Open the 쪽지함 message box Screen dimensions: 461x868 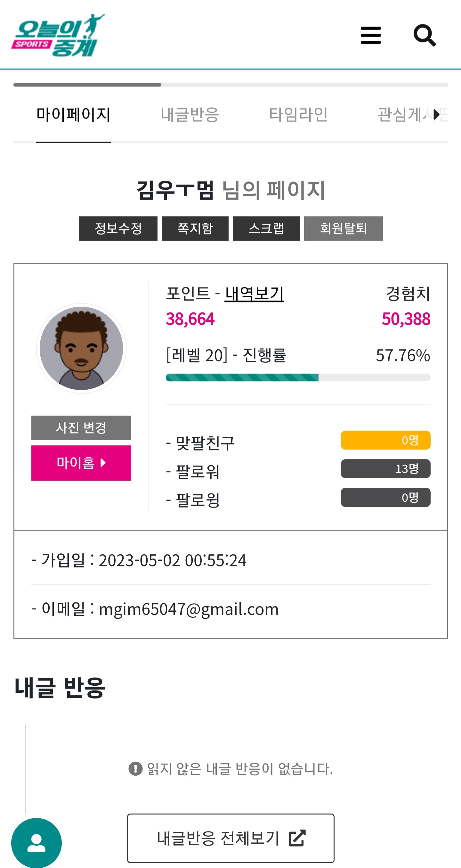[x=195, y=228]
